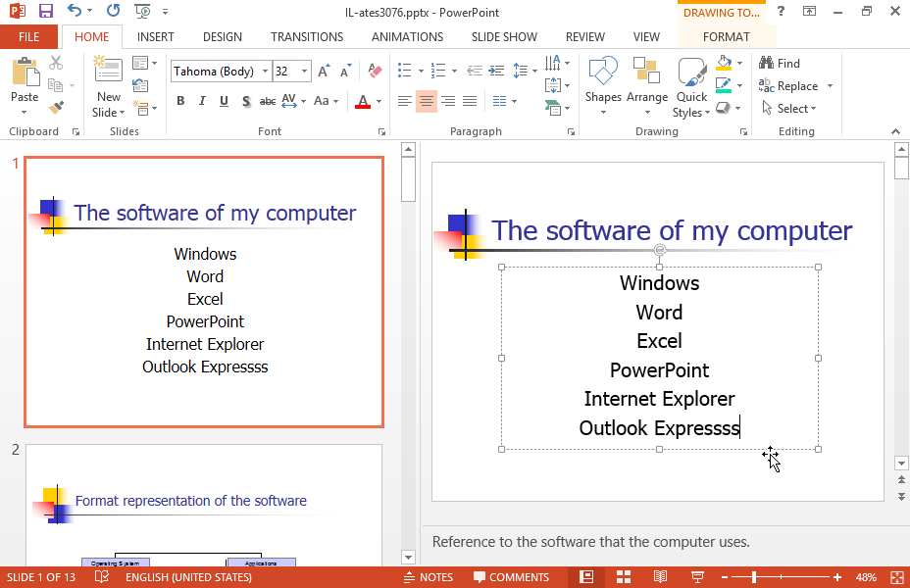The image size is (910, 588).
Task: Switch to the TRANSITIONS tab
Action: click(x=307, y=37)
